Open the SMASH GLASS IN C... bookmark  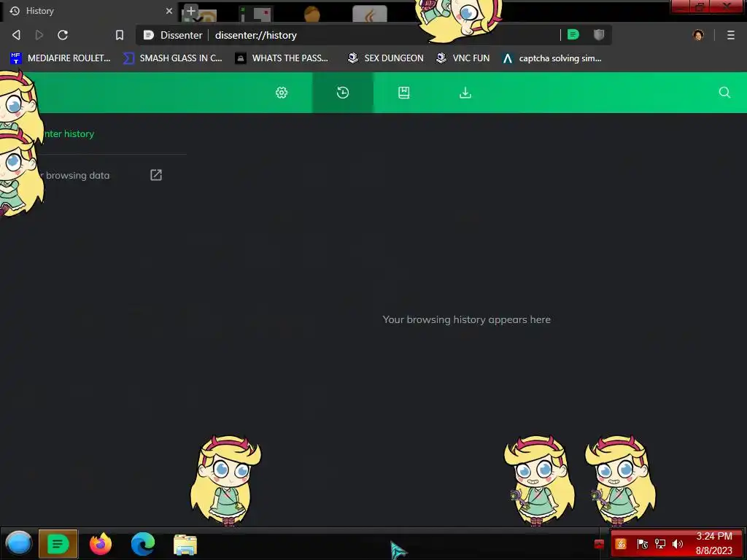click(172, 58)
